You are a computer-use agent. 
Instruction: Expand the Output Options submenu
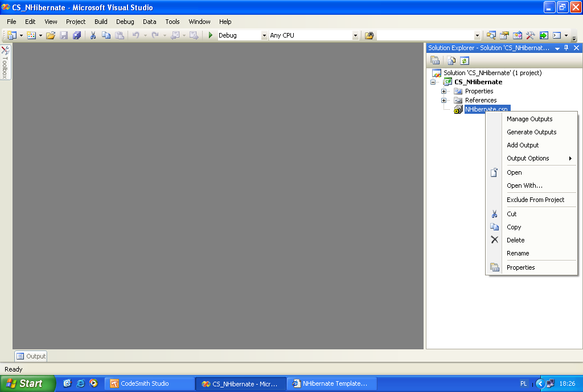pyautogui.click(x=532, y=158)
